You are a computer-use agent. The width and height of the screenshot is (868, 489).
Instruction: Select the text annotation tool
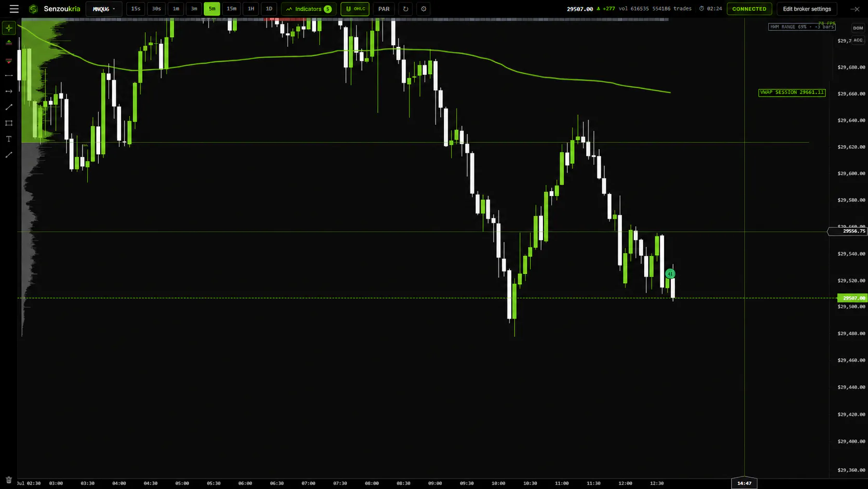point(9,139)
